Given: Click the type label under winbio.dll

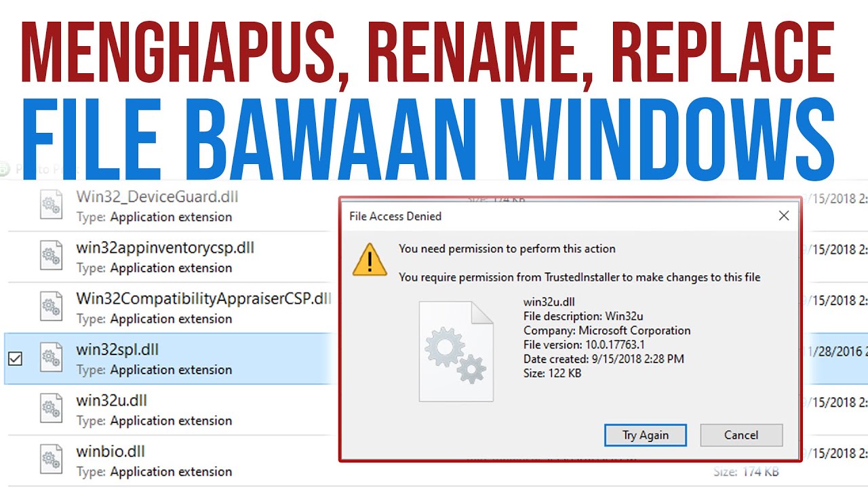Looking at the screenshot, I should coord(154,472).
